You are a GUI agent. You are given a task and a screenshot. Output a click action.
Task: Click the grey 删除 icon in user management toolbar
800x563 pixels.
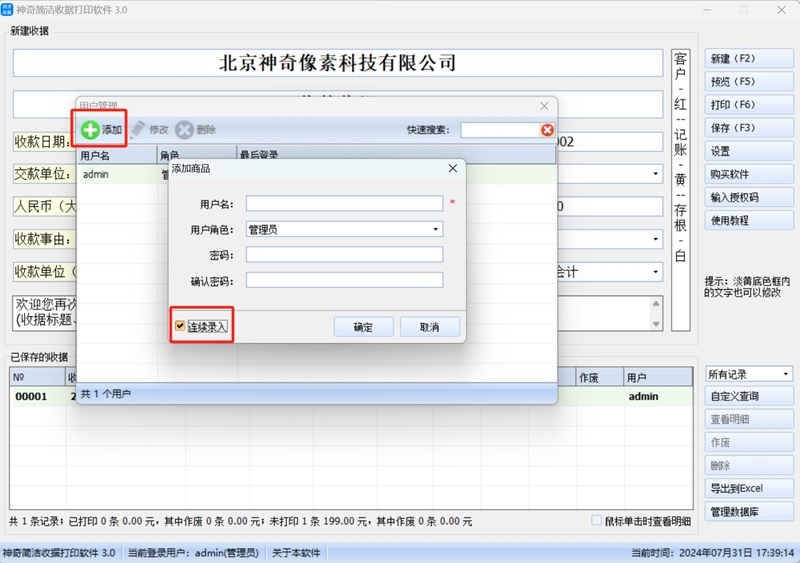(x=184, y=130)
